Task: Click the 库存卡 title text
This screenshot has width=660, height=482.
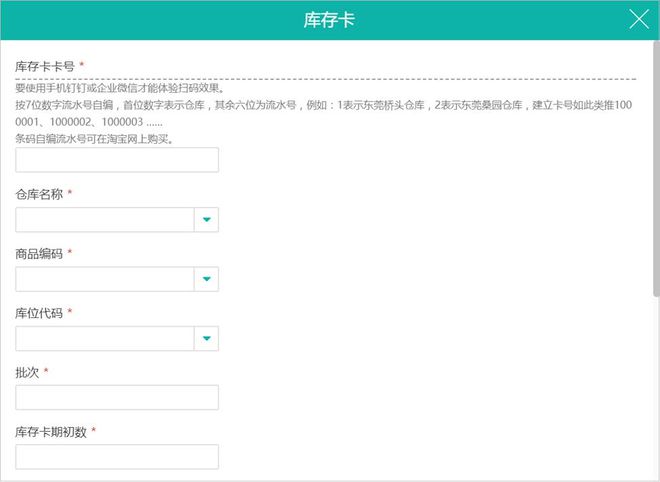Action: coord(329,20)
